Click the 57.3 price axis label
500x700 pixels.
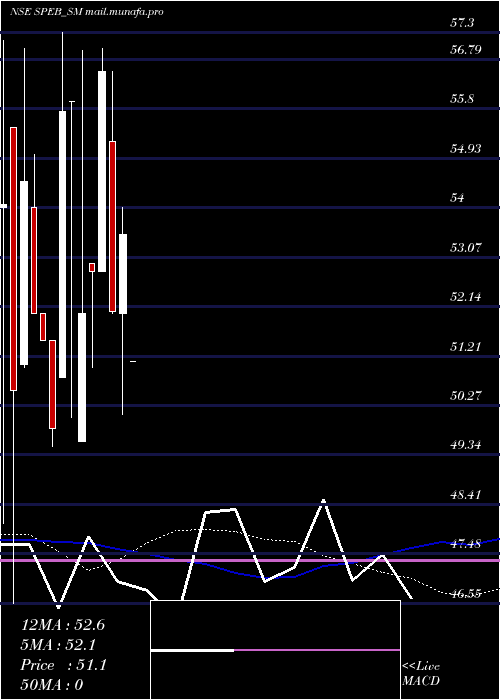click(462, 23)
